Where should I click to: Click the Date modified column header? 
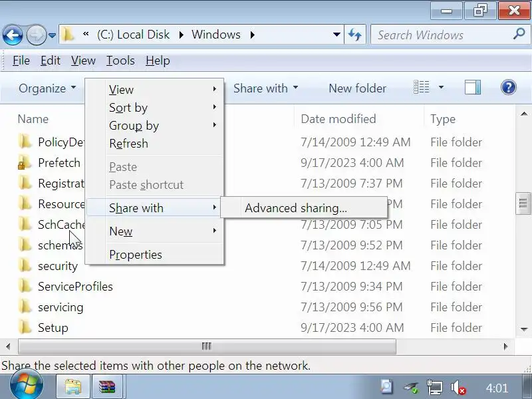tap(338, 119)
